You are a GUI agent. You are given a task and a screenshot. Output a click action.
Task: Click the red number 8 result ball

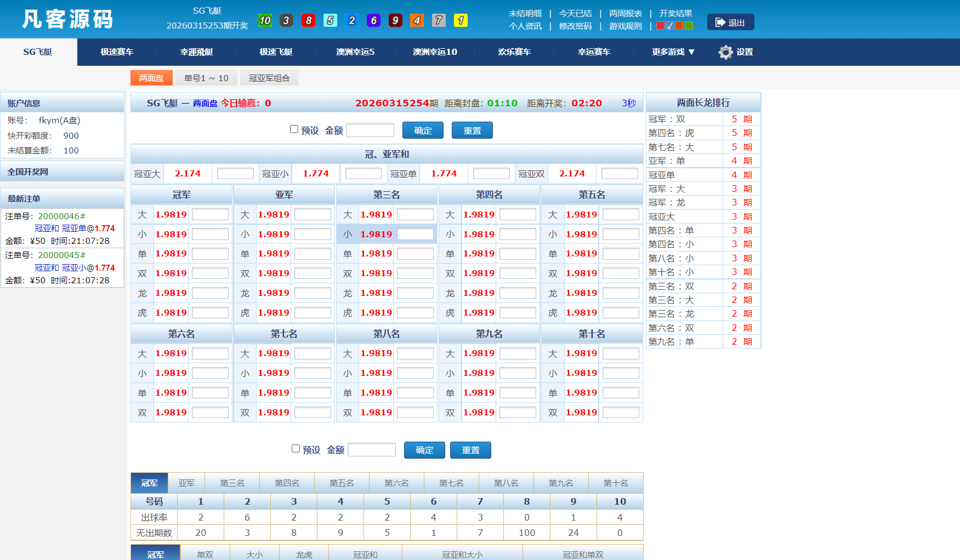308,19
